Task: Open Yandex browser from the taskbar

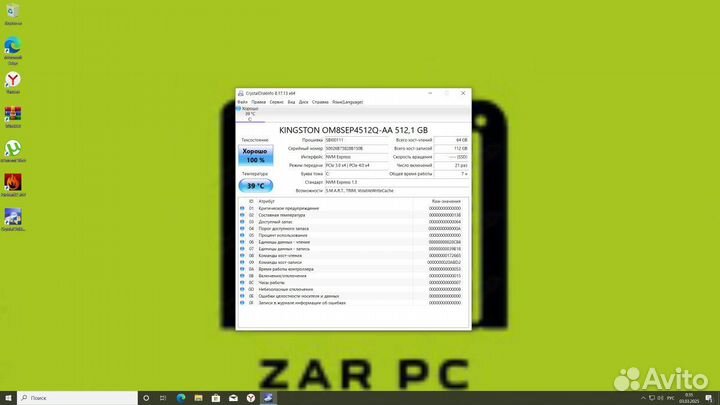Action: [x=251, y=398]
